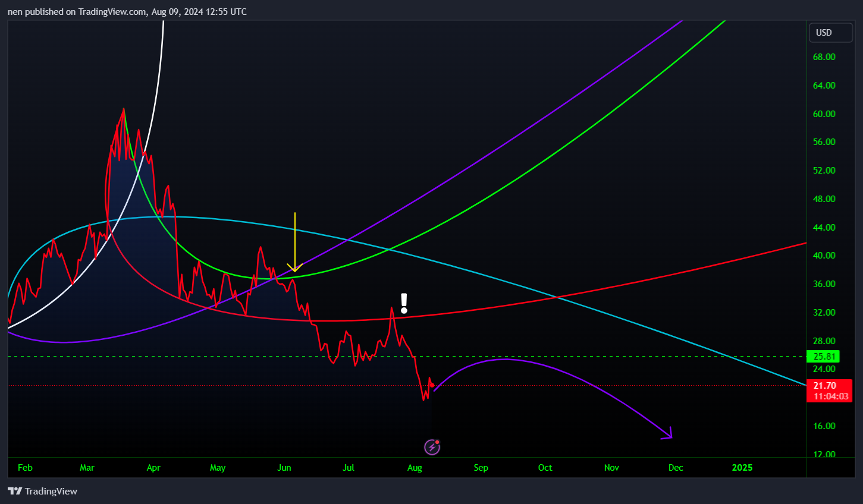Click the green 25.81 price label
Image resolution: width=863 pixels, height=504 pixels.
[823, 357]
